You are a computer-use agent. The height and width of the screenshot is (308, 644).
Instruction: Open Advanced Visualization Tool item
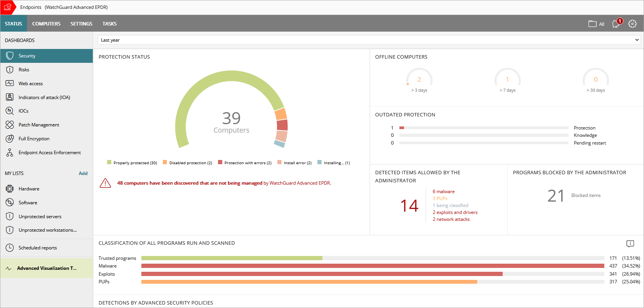coord(47,268)
